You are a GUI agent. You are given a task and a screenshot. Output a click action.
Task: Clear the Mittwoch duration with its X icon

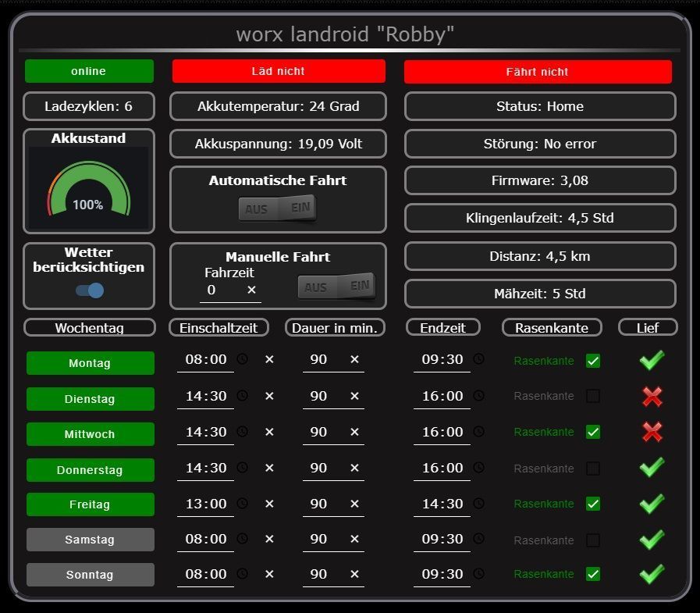tap(354, 432)
